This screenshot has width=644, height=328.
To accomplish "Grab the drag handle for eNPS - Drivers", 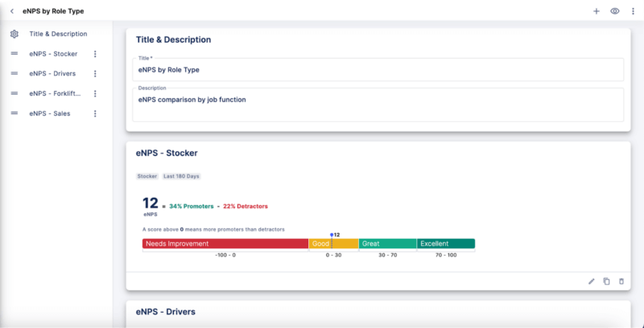I will (14, 73).
